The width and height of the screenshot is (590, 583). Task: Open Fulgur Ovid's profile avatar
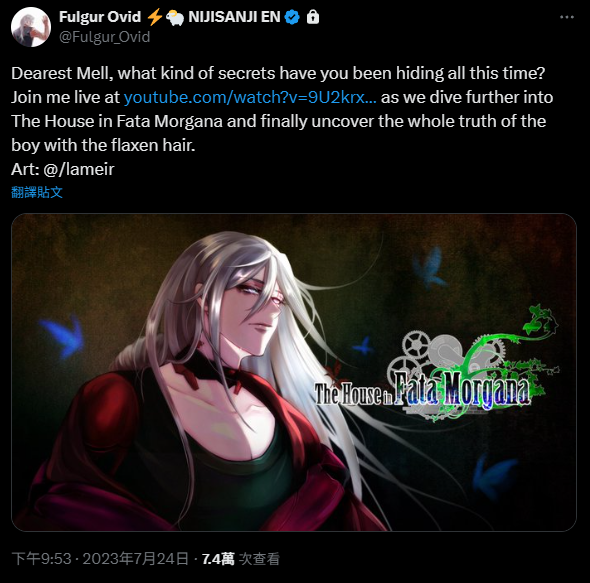[x=31, y=27]
